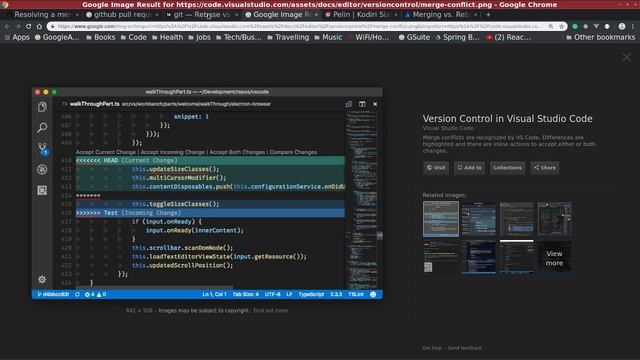Close the image preview panel
This screenshot has width=640, height=360.
click(626, 58)
